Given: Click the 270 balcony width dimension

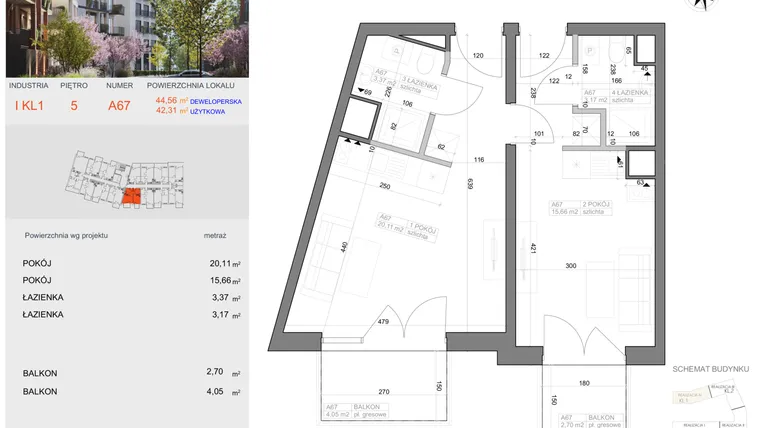Looking at the screenshot, I should point(383,392).
